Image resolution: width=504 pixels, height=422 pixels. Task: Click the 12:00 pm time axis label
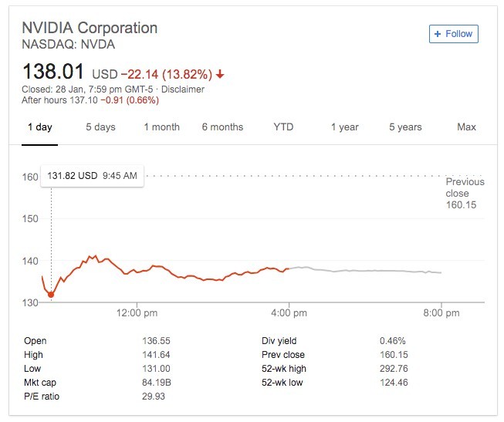pos(137,313)
